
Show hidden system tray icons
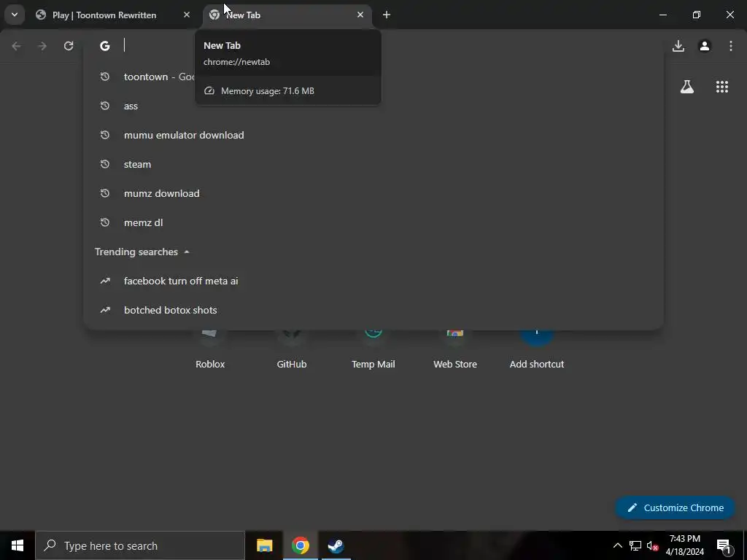[x=617, y=545]
